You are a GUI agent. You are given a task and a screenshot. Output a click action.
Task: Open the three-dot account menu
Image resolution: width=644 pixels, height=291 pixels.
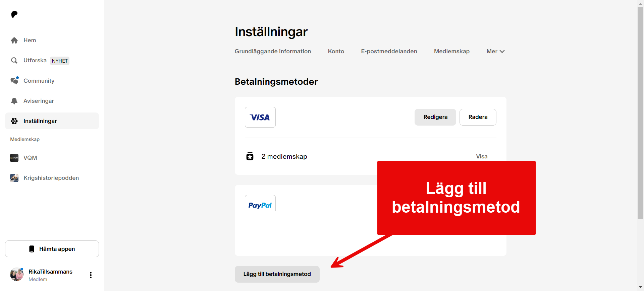pos(91,275)
